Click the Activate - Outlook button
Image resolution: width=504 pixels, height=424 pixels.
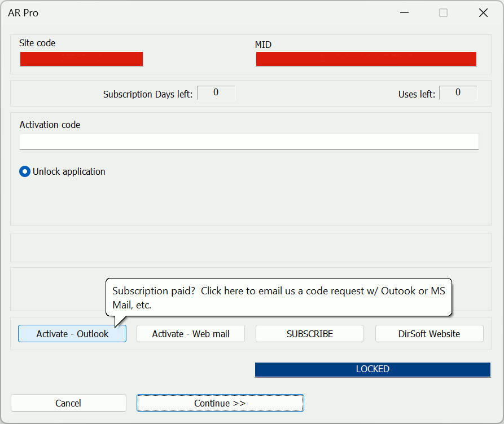coord(72,334)
